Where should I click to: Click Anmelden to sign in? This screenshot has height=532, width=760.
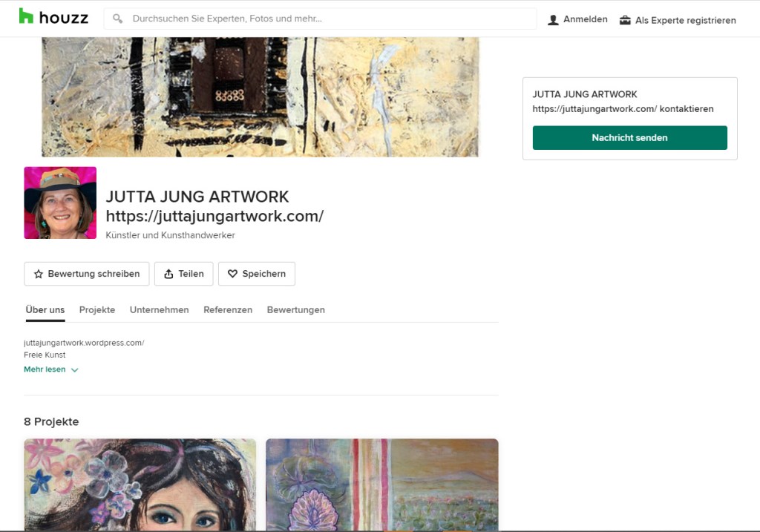click(584, 19)
